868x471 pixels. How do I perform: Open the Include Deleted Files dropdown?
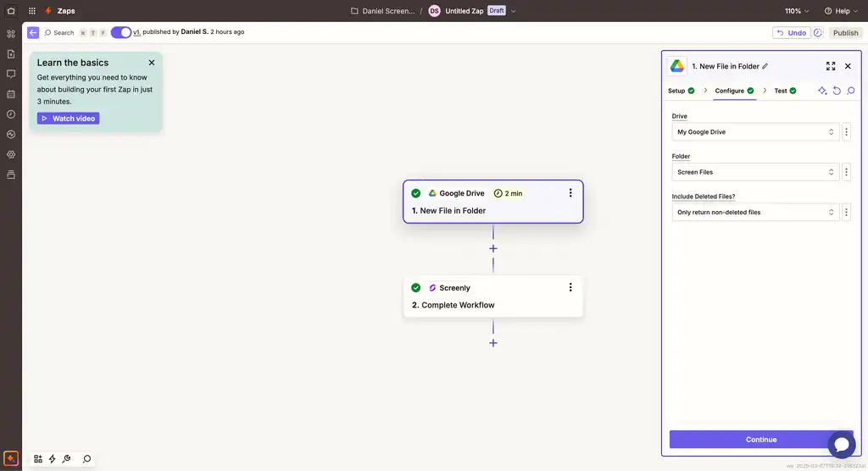click(x=755, y=212)
